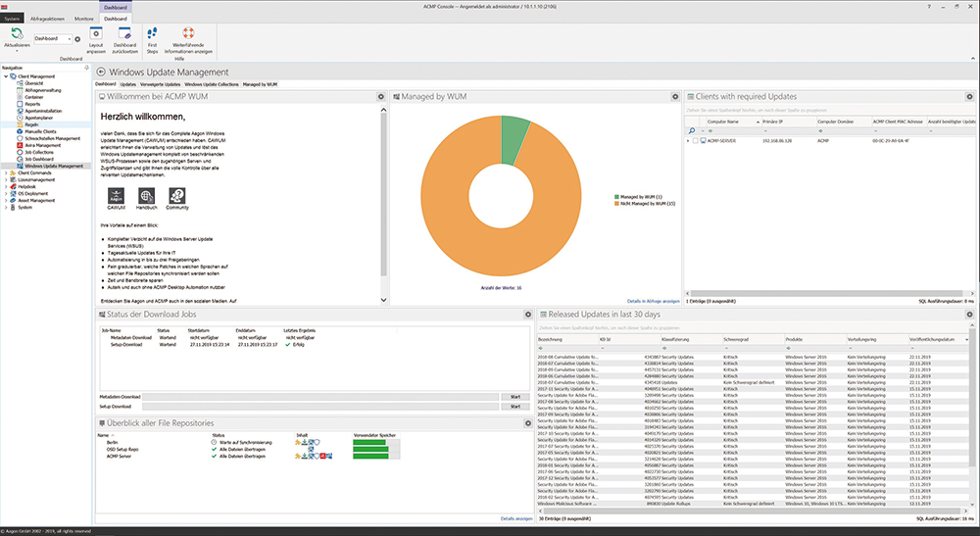This screenshot has height=536, width=980.
Task: Expand the ACMP-SERVER row details arrow
Action: click(x=688, y=140)
